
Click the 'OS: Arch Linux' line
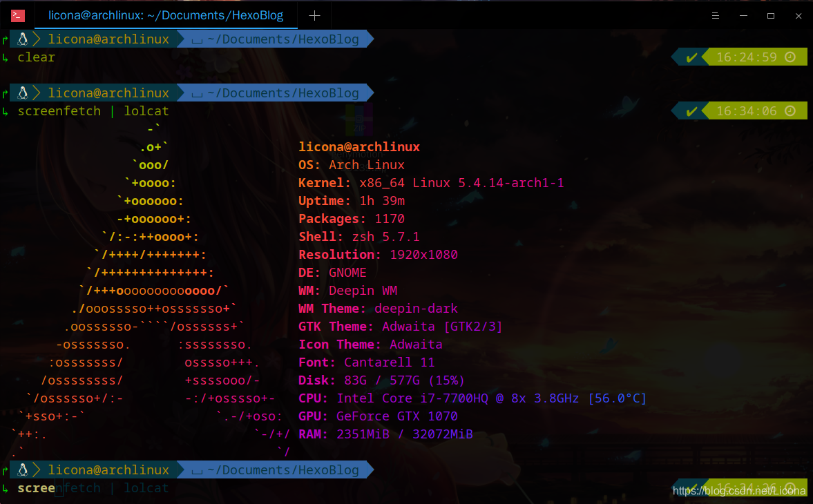point(352,165)
